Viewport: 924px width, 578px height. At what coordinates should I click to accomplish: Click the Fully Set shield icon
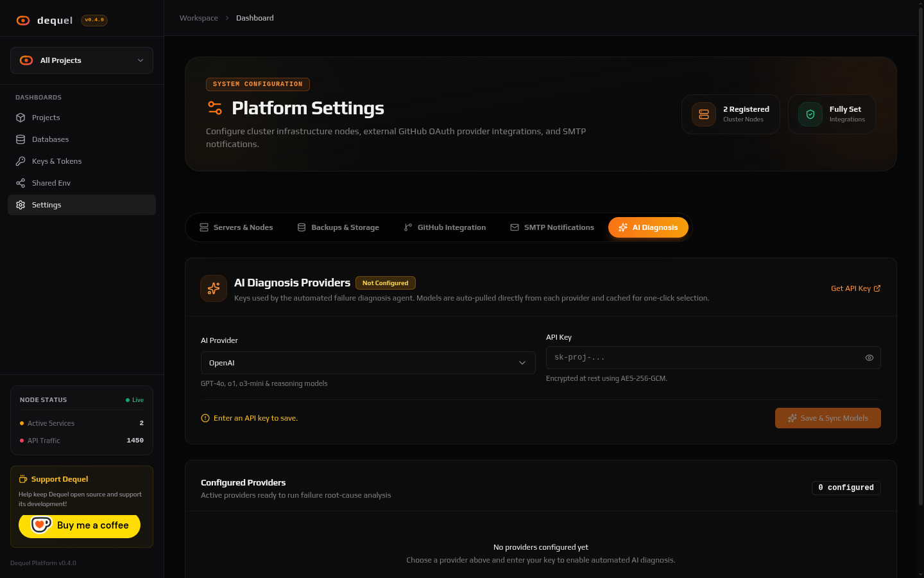coord(810,114)
